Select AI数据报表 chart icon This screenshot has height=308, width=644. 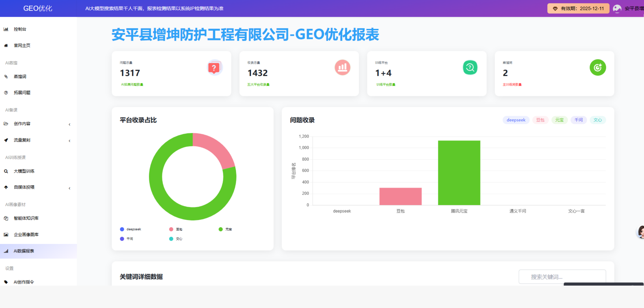point(6,251)
